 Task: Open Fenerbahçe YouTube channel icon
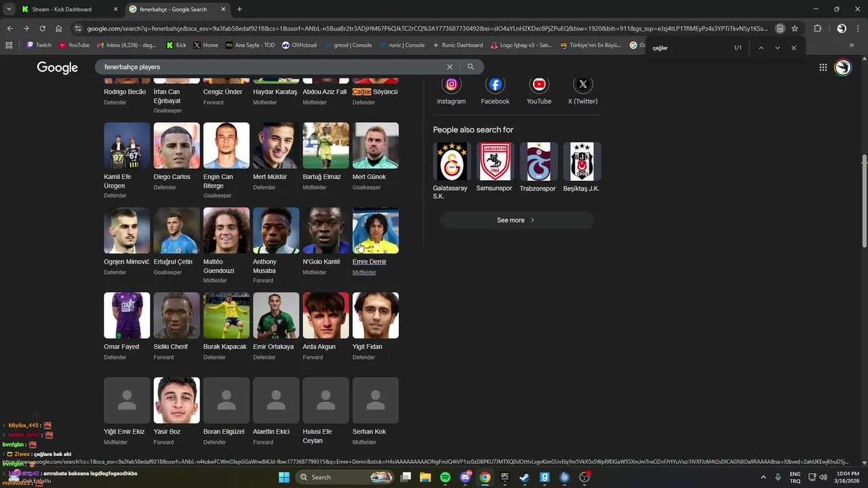coord(539,85)
